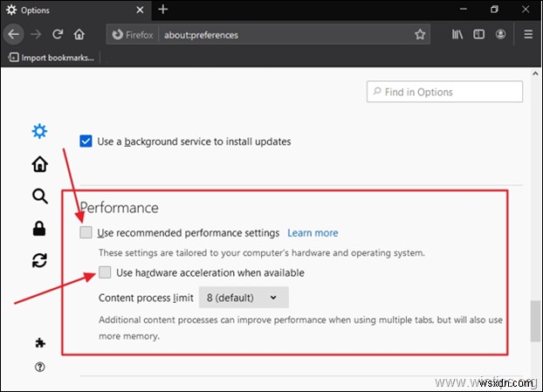543x392 pixels.
Task: Open Privacy & Security lock icon
Action: coord(39,229)
